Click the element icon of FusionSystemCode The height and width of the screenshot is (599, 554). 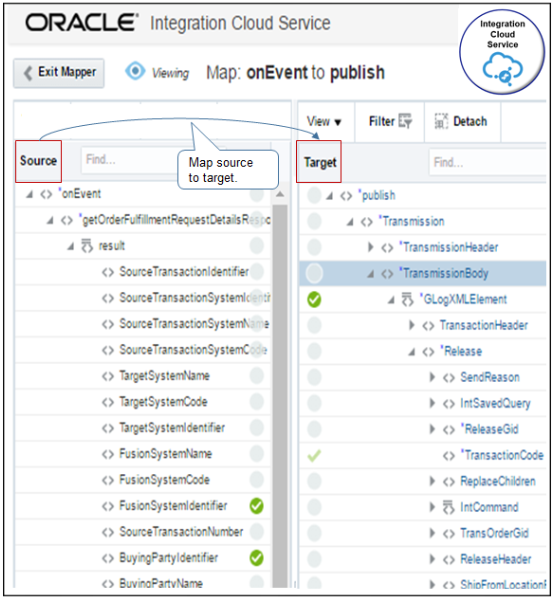pyautogui.click(x=108, y=480)
